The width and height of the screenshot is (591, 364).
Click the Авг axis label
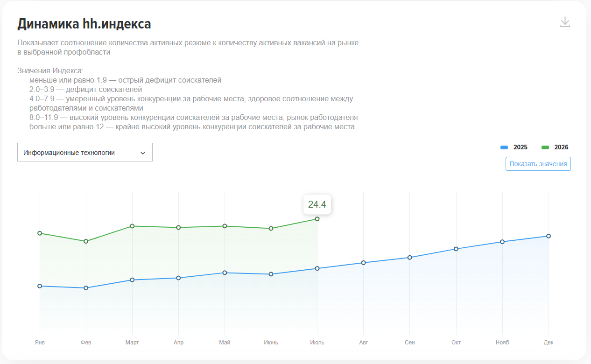363,343
